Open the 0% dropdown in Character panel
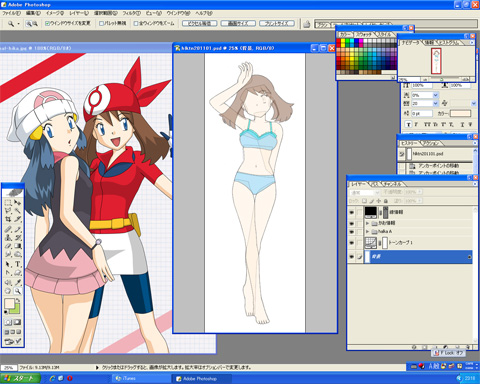The height and width of the screenshot is (384, 480). [x=435, y=95]
